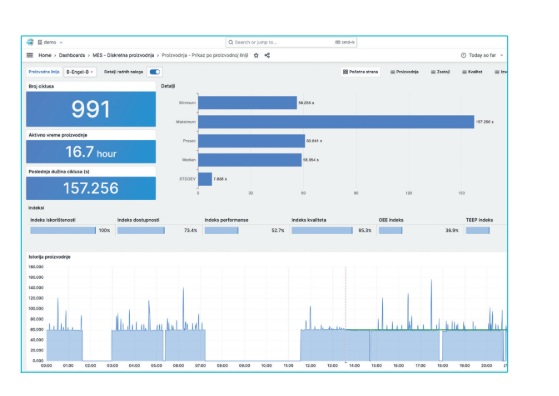Open MES - Diskretna proizvodnja breadcrumb
This screenshot has width=559, height=396.
(x=123, y=55)
